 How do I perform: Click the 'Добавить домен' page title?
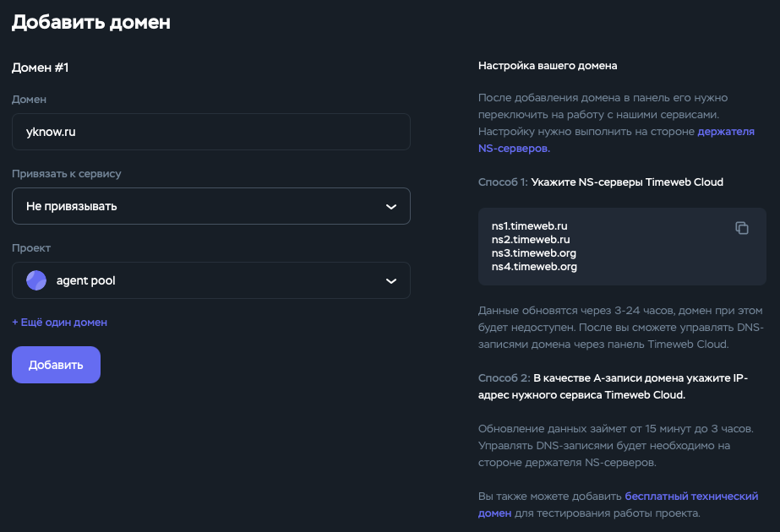[90, 23]
